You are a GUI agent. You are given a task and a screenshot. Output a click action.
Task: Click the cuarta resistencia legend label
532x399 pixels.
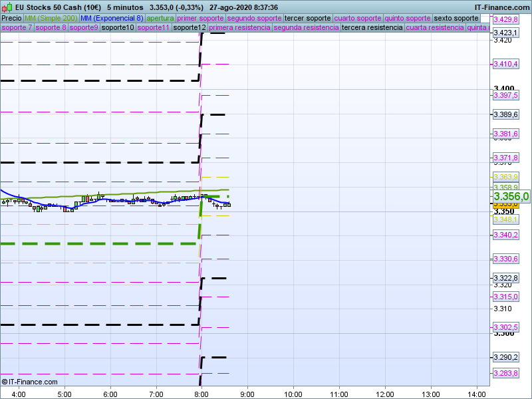point(435,28)
